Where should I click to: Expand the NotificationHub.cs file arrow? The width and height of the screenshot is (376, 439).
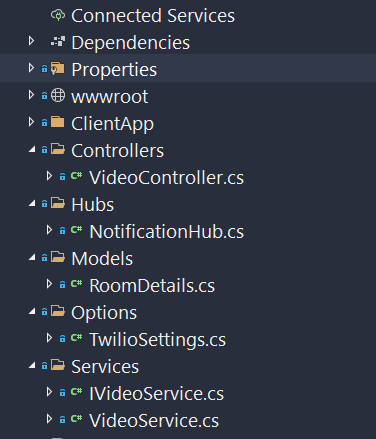click(x=49, y=230)
